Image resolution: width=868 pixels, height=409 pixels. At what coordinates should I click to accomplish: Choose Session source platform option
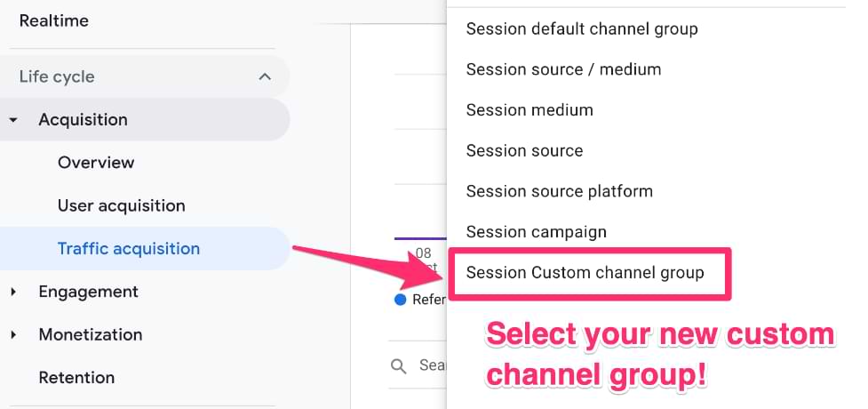pos(559,191)
